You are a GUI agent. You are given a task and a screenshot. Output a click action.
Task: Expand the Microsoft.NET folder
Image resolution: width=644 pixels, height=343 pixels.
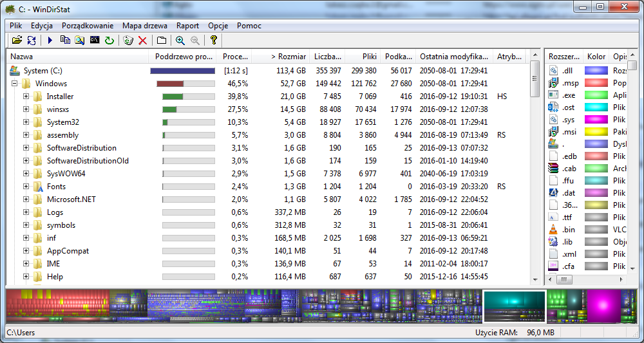click(x=26, y=199)
